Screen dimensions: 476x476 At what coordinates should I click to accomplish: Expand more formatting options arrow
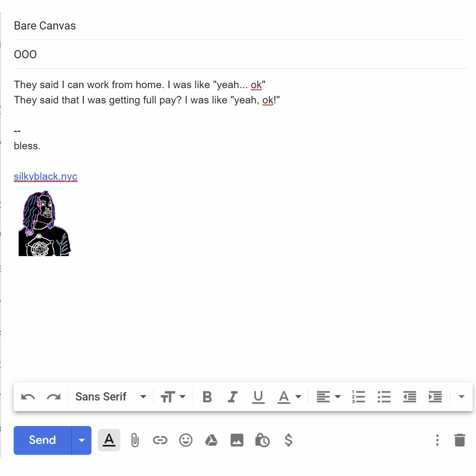pos(461,397)
